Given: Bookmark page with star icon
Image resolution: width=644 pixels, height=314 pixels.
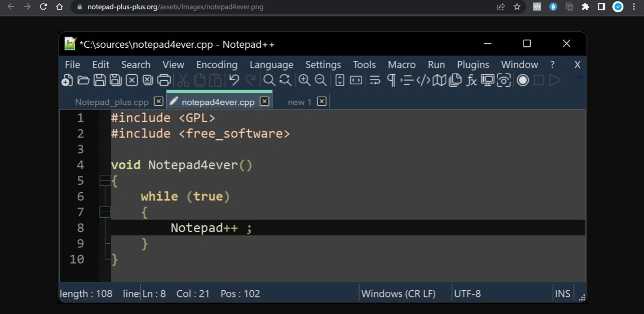Looking at the screenshot, I should [x=517, y=7].
